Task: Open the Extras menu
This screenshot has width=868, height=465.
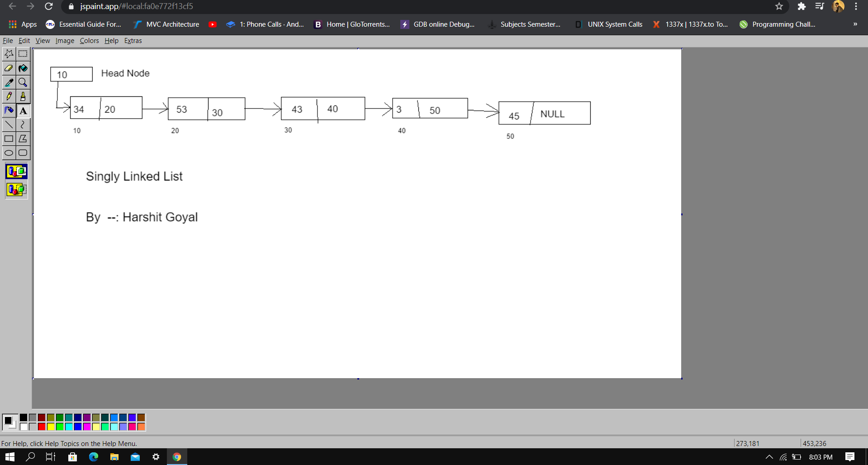Action: 133,41
